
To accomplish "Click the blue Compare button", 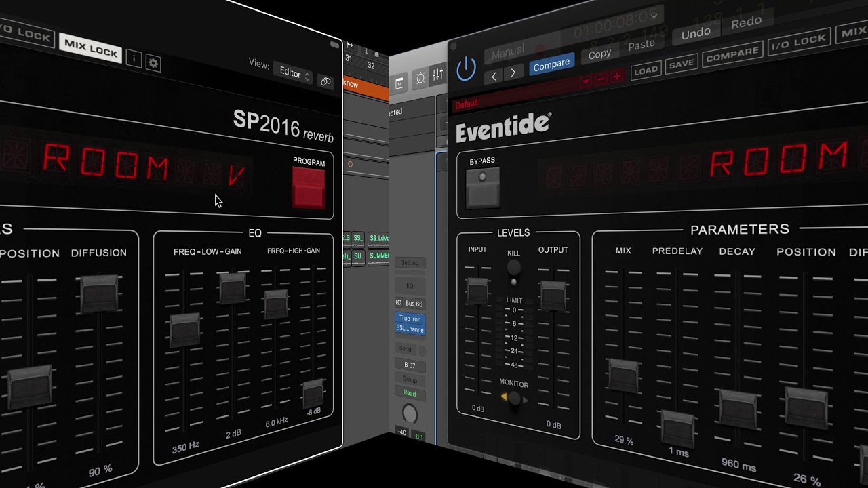I will (551, 64).
